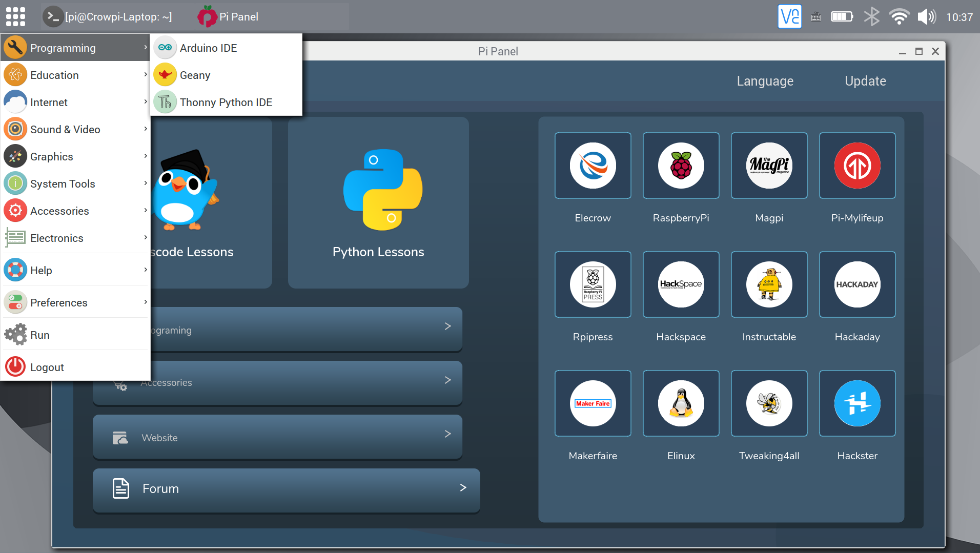Open the Sound & Video menu category
This screenshot has height=553, width=980.
pos(75,129)
